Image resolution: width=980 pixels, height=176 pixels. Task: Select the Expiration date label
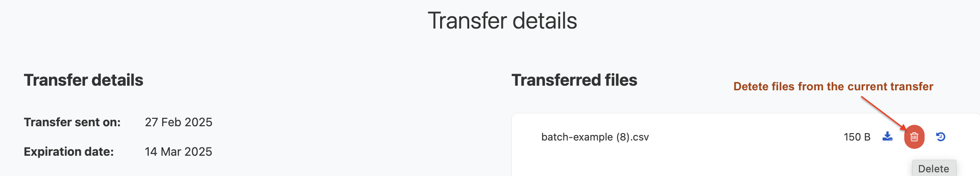click(69, 152)
